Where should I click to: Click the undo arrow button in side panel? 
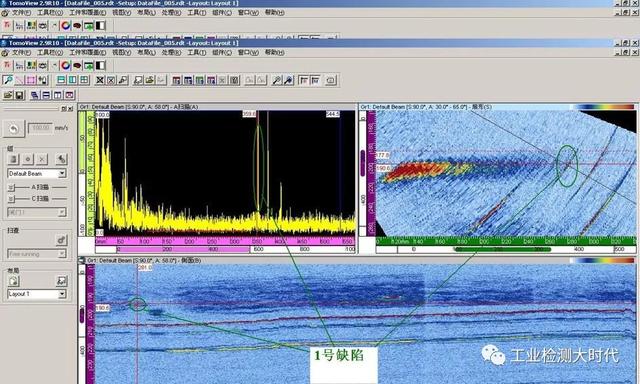point(13,129)
